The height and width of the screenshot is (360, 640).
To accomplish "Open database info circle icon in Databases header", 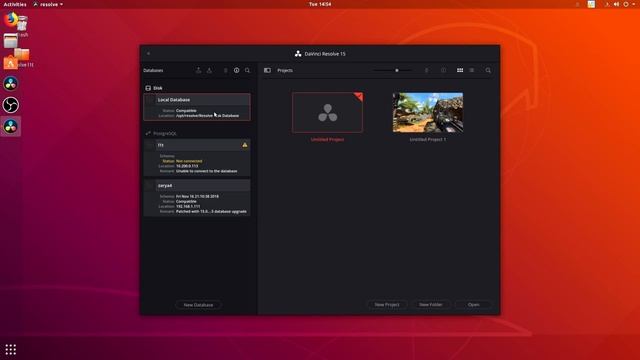I will [236, 70].
